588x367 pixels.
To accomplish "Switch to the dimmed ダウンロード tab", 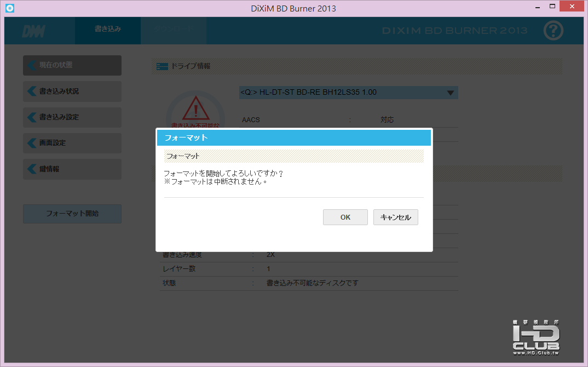I will (x=174, y=30).
